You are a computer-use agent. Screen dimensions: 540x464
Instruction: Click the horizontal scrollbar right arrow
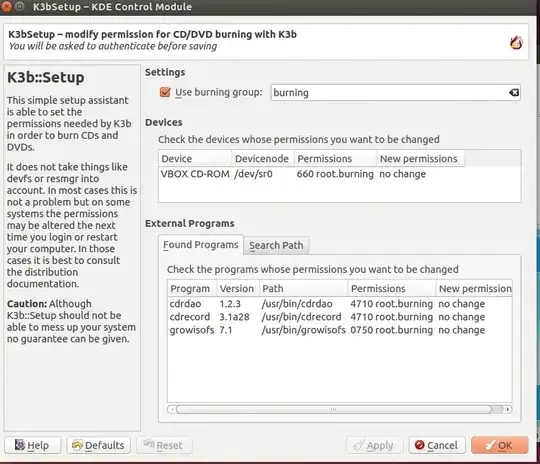point(508,409)
